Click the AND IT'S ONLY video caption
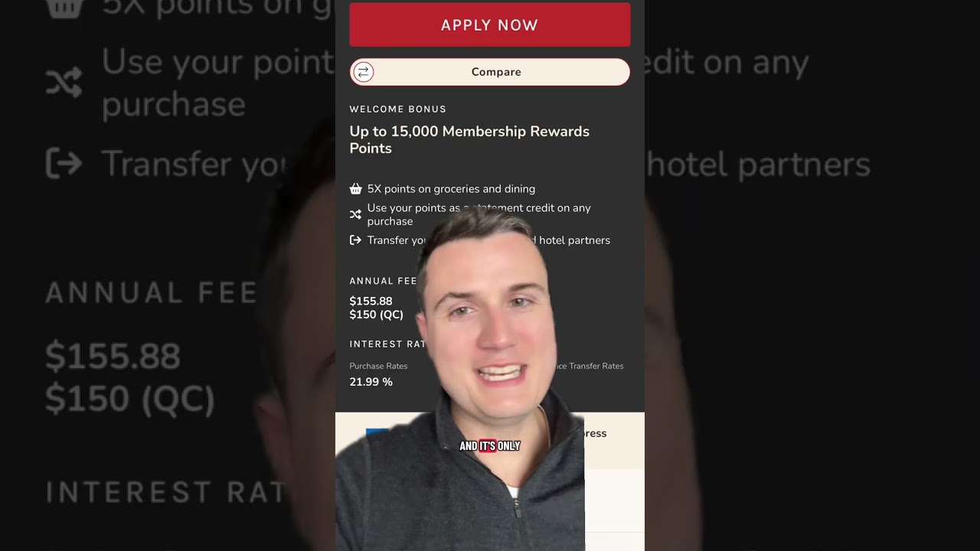The image size is (980, 551). [x=490, y=446]
